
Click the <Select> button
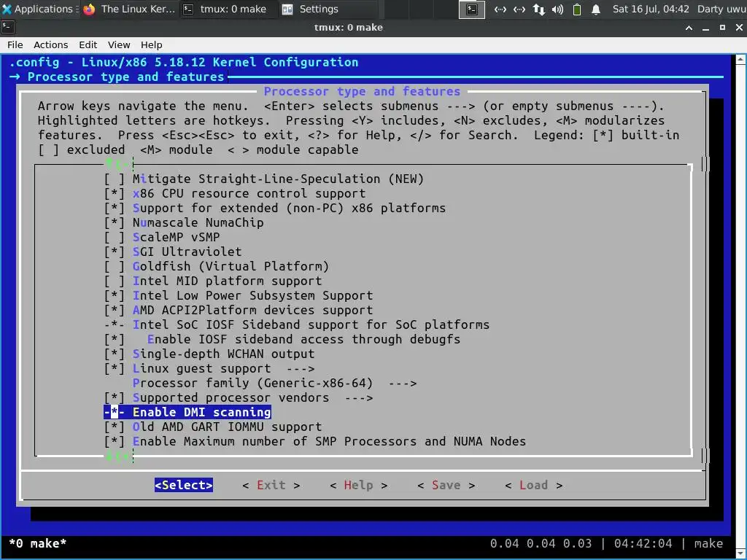tap(183, 485)
